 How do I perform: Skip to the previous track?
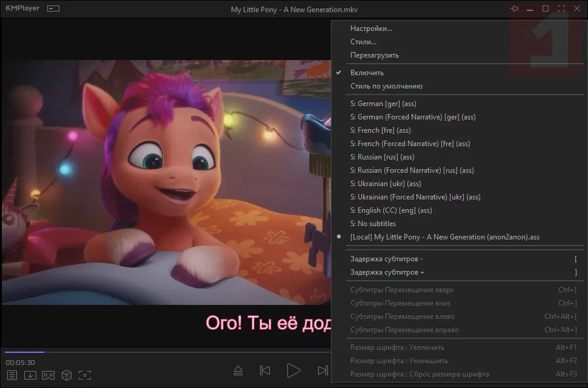point(265,371)
